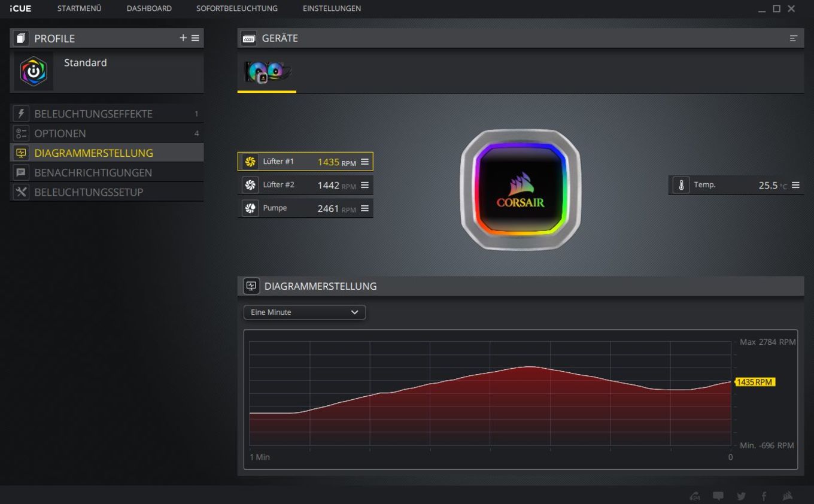Click the Geräte keyboard icon
This screenshot has height=504, width=814.
249,38
